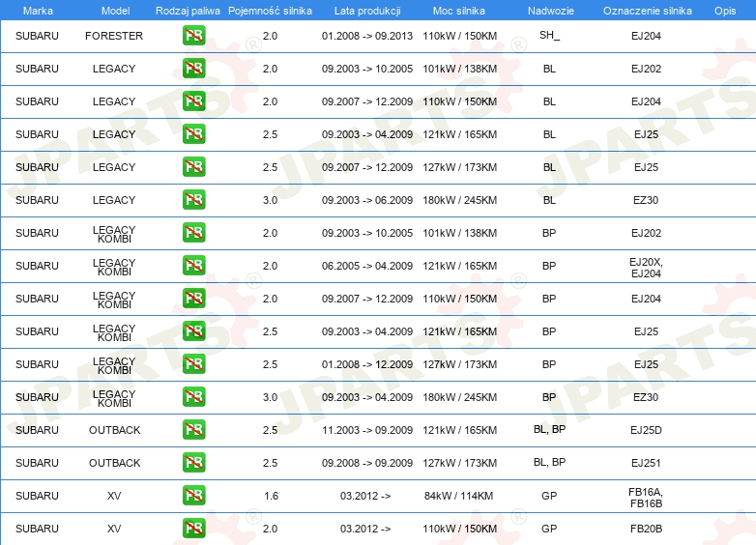This screenshot has width=756, height=545.
Task: Click the 84kW / 114KM power cell
Action: tap(458, 496)
